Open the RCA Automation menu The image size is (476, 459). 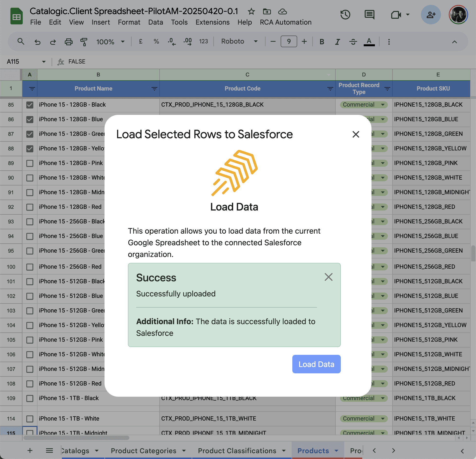pyautogui.click(x=286, y=22)
